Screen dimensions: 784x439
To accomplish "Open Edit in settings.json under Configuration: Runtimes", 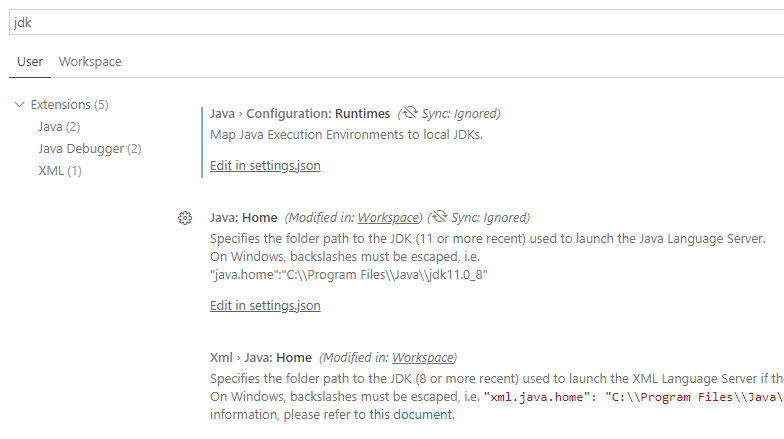I will tap(265, 166).
